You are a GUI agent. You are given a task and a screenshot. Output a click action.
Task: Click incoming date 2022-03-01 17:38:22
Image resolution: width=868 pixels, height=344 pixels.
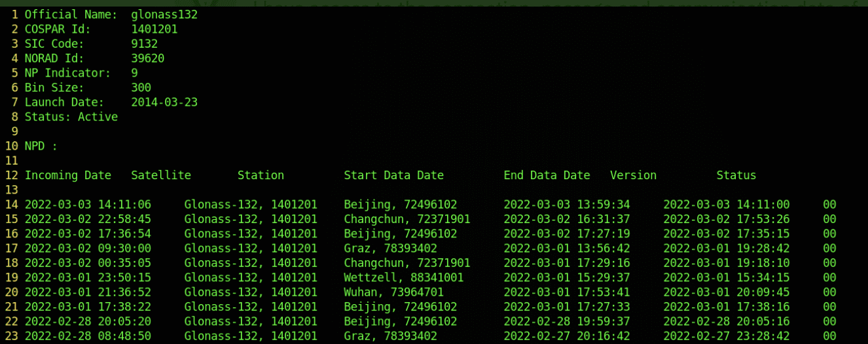click(x=88, y=307)
